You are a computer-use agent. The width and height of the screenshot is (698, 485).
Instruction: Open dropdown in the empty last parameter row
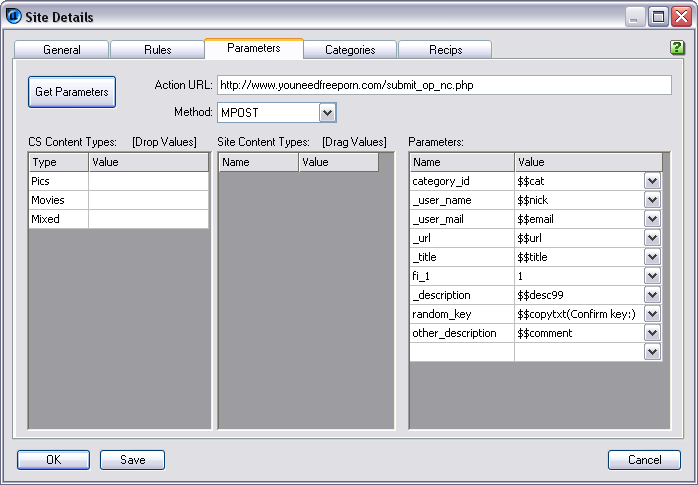coord(652,352)
